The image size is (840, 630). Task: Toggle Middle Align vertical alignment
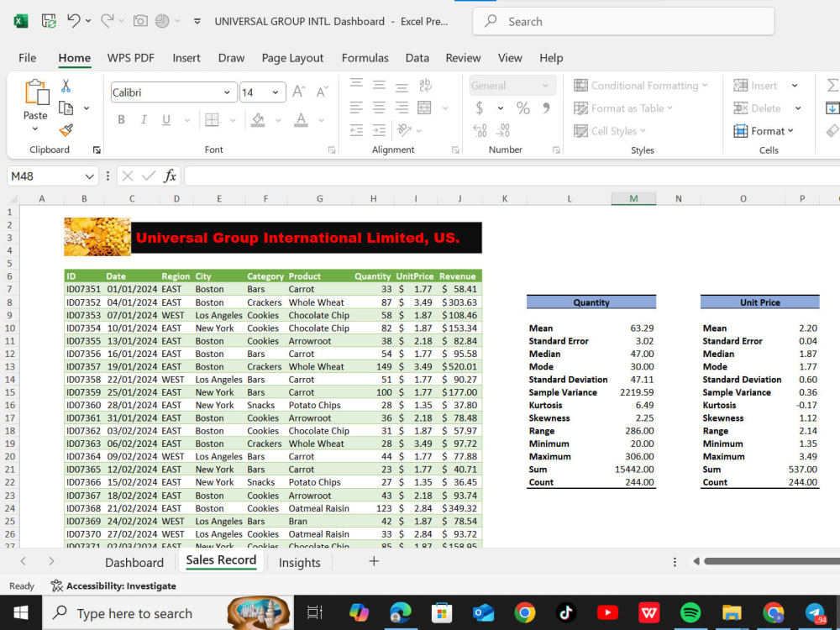click(x=379, y=85)
